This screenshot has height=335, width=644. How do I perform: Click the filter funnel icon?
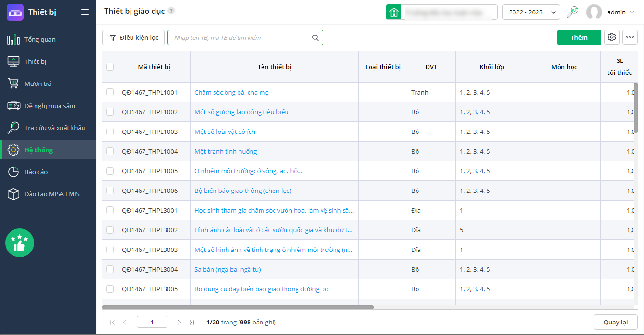pyautogui.click(x=113, y=37)
